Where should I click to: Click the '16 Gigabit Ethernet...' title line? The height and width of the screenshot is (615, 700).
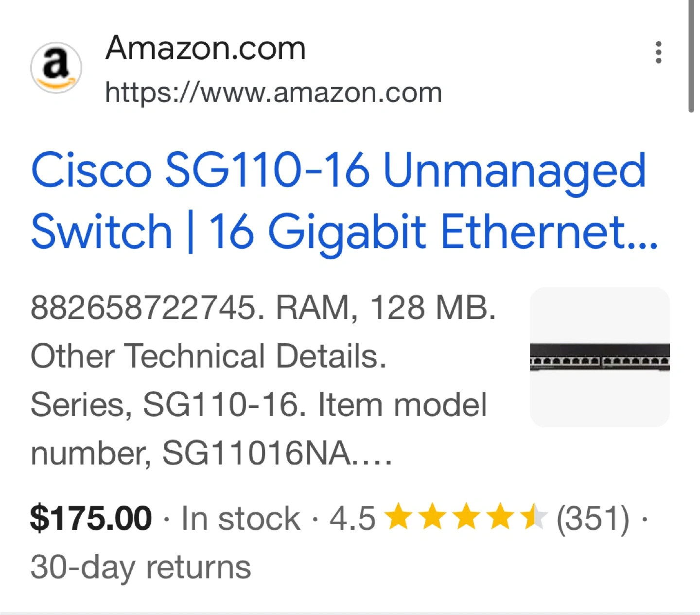pos(433,231)
